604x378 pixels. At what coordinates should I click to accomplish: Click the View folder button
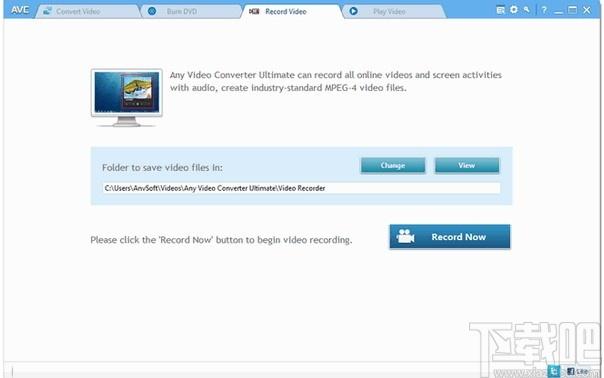[467, 165]
